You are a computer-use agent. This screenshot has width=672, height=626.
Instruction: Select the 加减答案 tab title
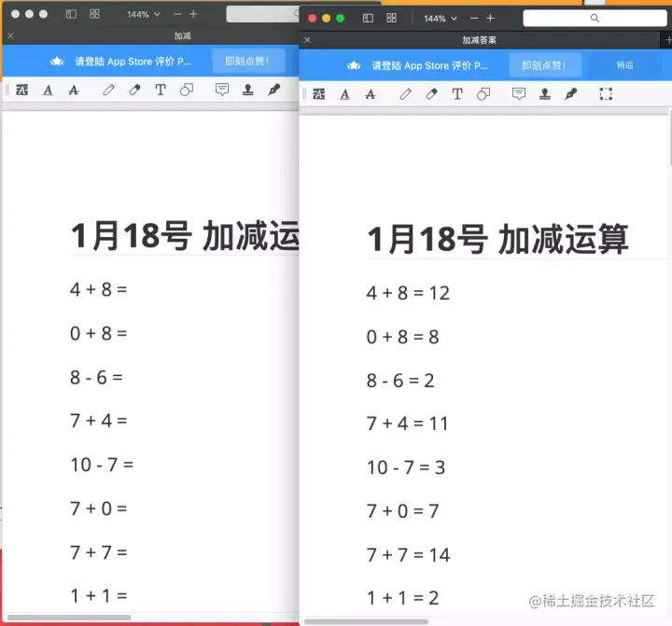[x=479, y=40]
